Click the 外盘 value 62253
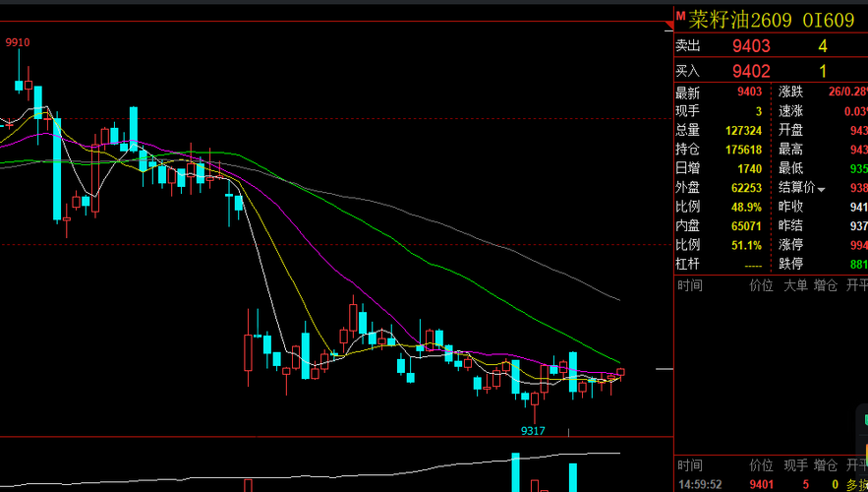 point(746,188)
